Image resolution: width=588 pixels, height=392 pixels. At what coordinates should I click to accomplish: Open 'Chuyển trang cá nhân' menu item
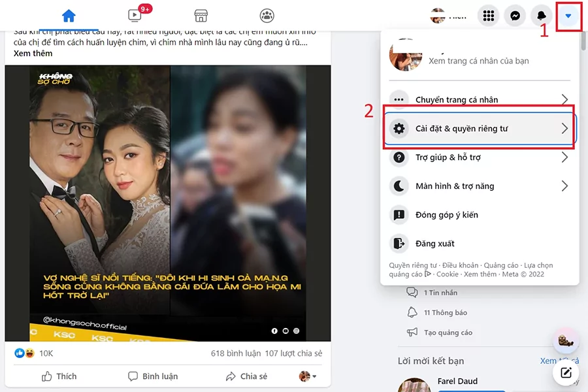480,99
